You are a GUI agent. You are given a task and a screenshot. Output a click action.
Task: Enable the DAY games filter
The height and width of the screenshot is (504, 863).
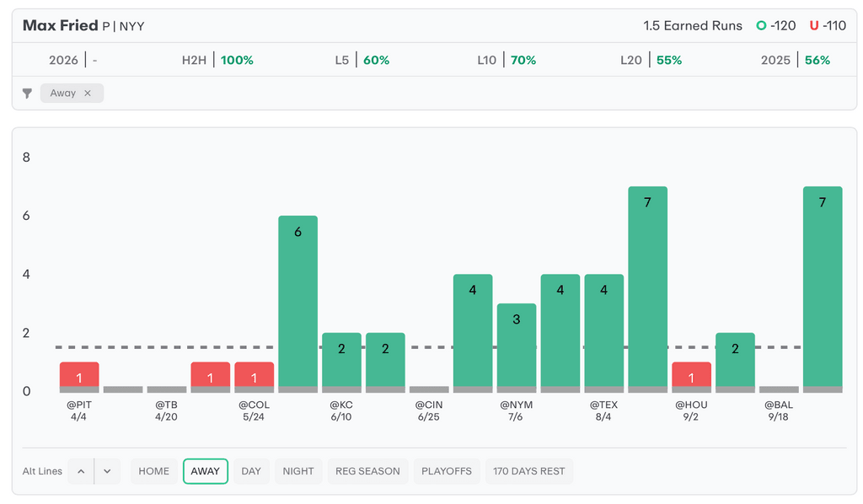251,471
